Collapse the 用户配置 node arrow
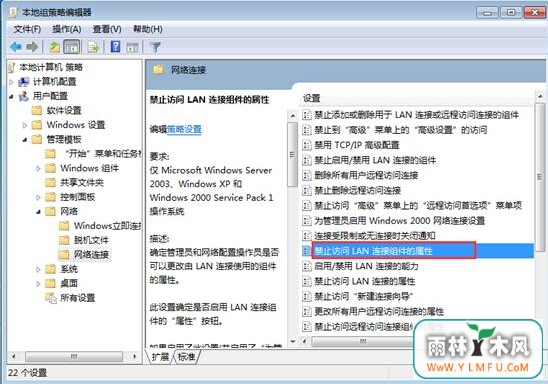The height and width of the screenshot is (384, 548). tap(11, 96)
